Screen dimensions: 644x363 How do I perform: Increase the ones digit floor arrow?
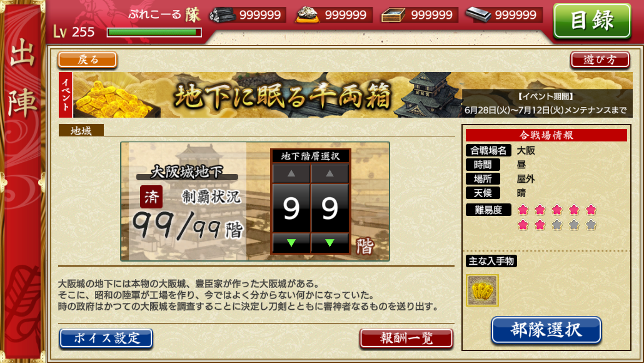point(330,173)
